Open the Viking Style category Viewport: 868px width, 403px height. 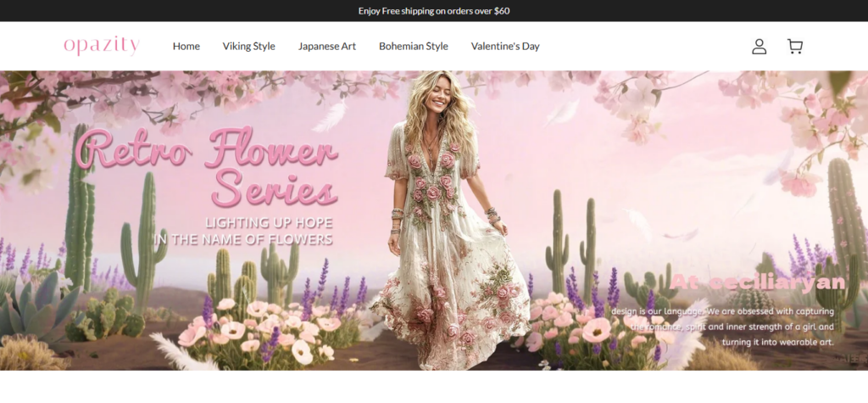point(248,47)
